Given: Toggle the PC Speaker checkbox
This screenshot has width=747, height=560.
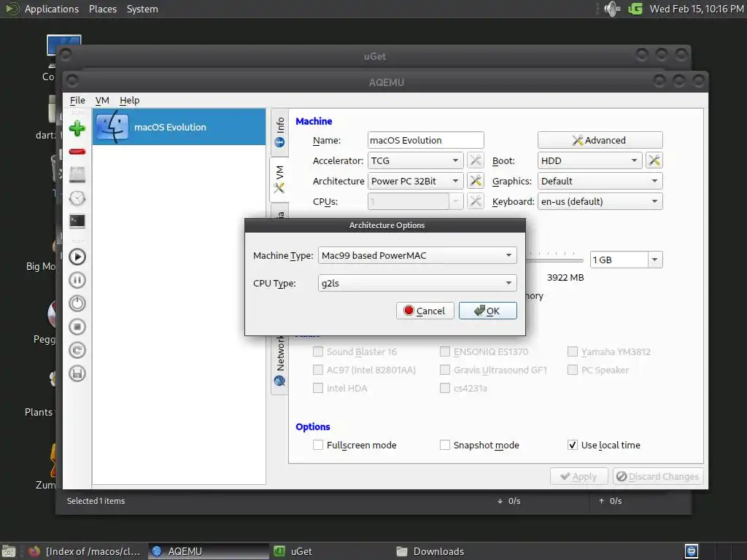Looking at the screenshot, I should click(x=573, y=370).
